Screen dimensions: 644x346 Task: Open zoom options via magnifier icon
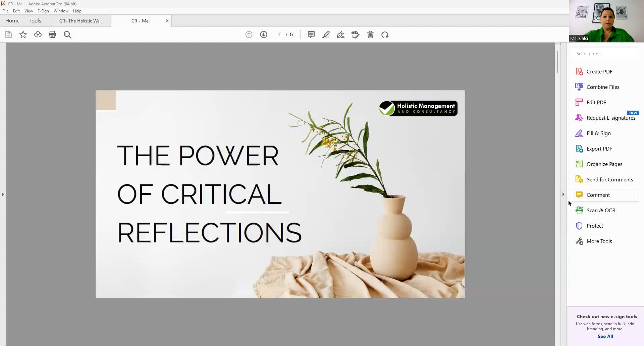(67, 34)
